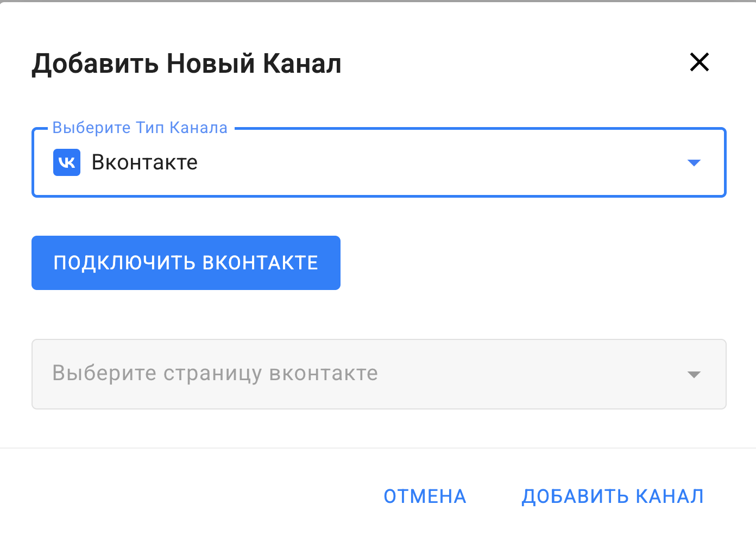Click the floating label Выберите Тип Канала
Image resolution: width=756 pixels, height=542 pixels.
pos(140,128)
